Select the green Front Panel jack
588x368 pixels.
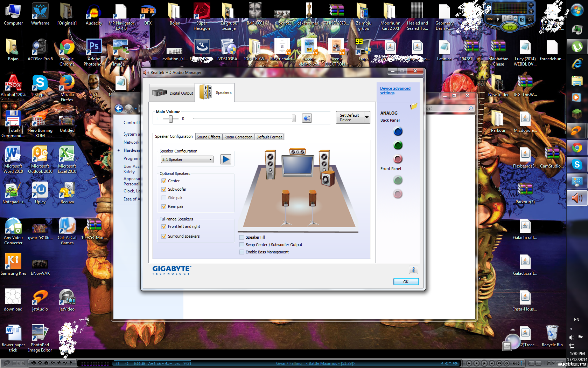coord(398,180)
